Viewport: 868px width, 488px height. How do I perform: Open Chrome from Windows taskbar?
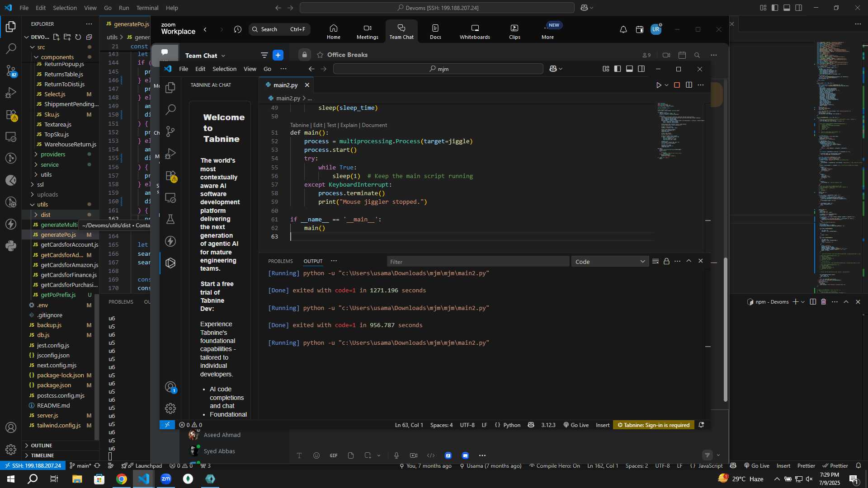tap(122, 479)
